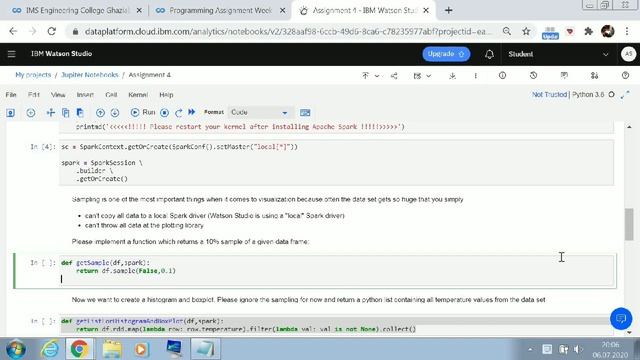Open the View menu
The height and width of the screenshot is (360, 640).
pos(58,95)
